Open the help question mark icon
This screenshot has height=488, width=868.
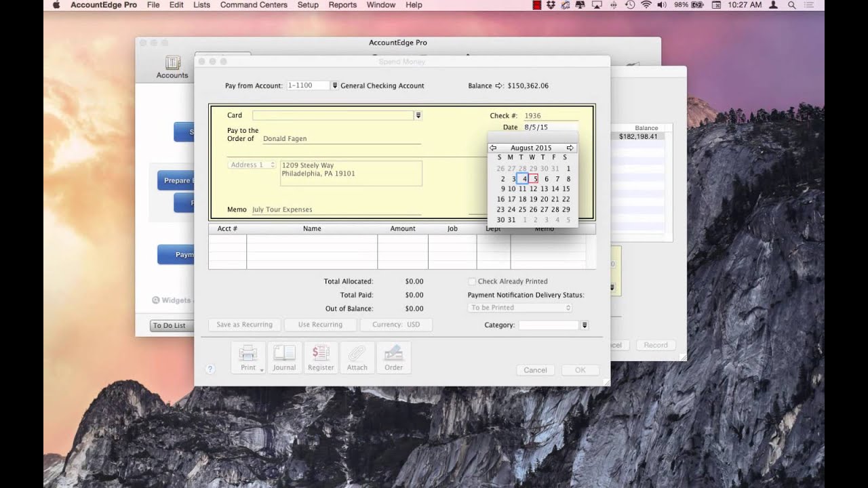(x=210, y=369)
